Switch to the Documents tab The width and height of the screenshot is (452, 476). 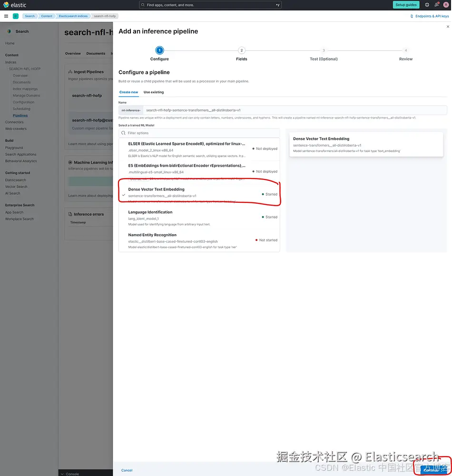coord(96,53)
